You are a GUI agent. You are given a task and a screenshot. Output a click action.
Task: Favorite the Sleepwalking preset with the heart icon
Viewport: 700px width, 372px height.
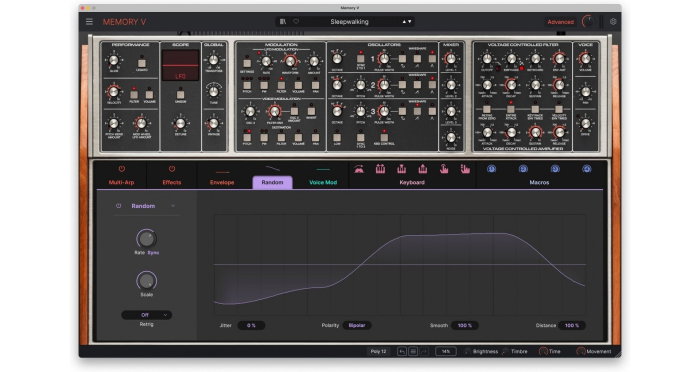(296, 21)
